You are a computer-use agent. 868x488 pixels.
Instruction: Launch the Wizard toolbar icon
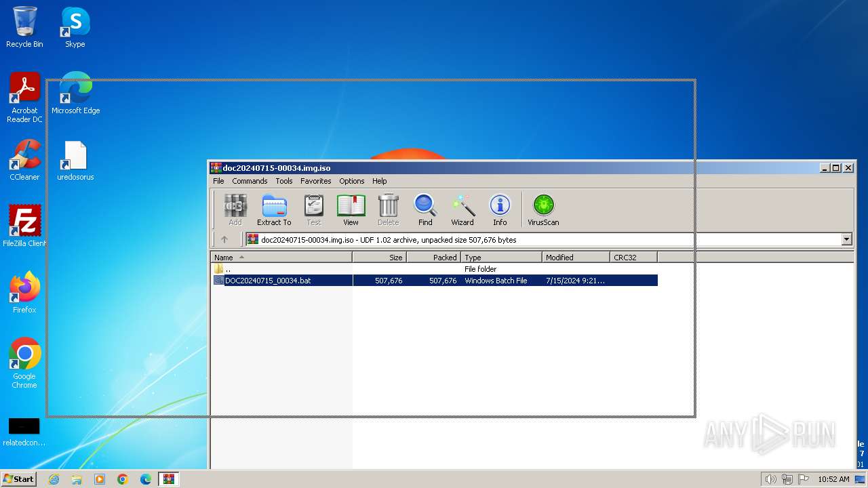(462, 209)
